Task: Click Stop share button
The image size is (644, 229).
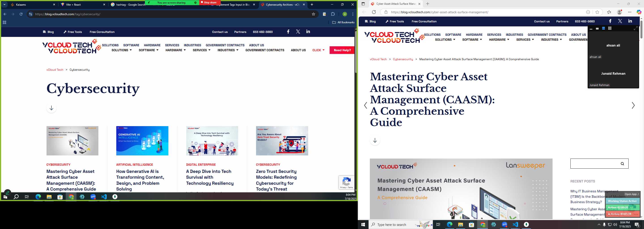Action: (210, 2)
